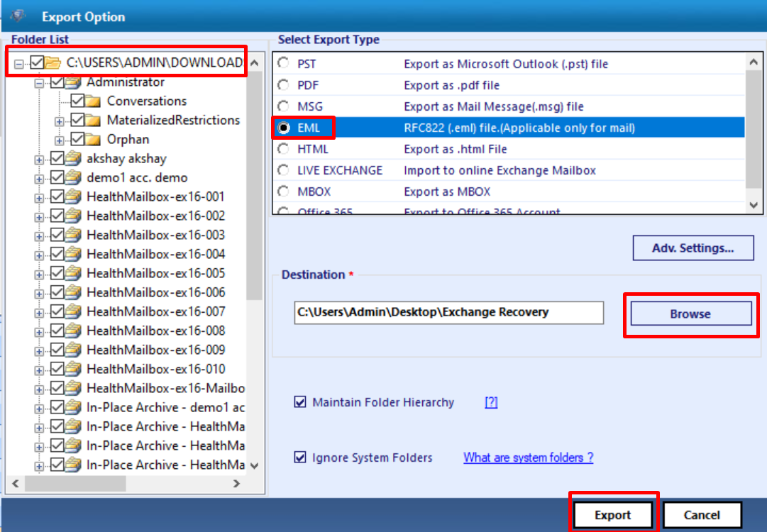Expand the MaterializedRestrictions folder node
This screenshot has height=532, width=767.
click(59, 122)
